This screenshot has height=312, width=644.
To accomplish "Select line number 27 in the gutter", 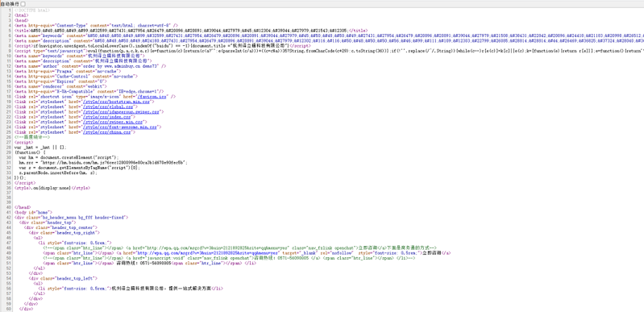I will (9, 142).
